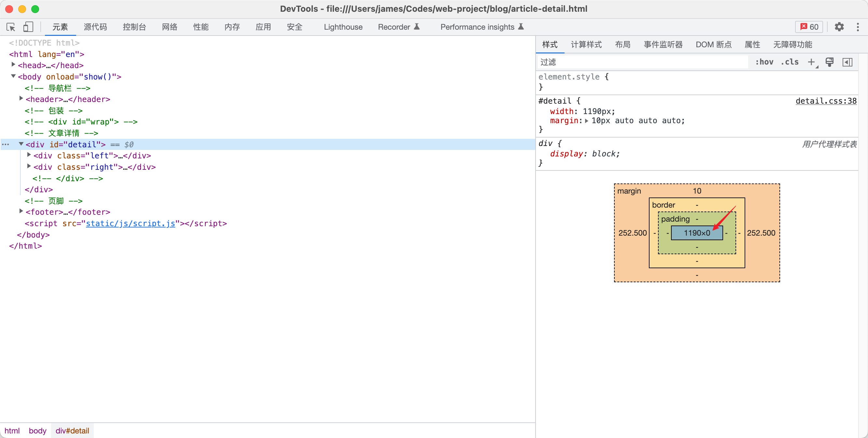This screenshot has width=868, height=438.
Task: Toggle computed styles sidebar icon
Action: coord(847,62)
